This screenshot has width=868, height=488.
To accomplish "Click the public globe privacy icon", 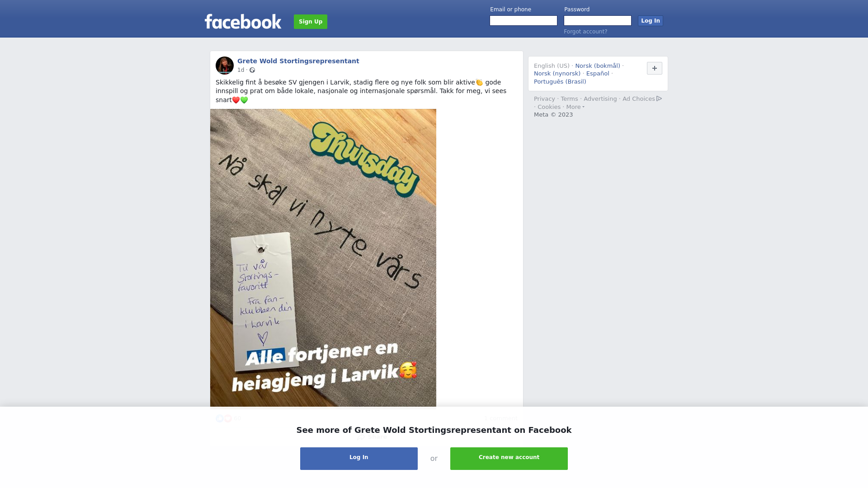I will (252, 70).
